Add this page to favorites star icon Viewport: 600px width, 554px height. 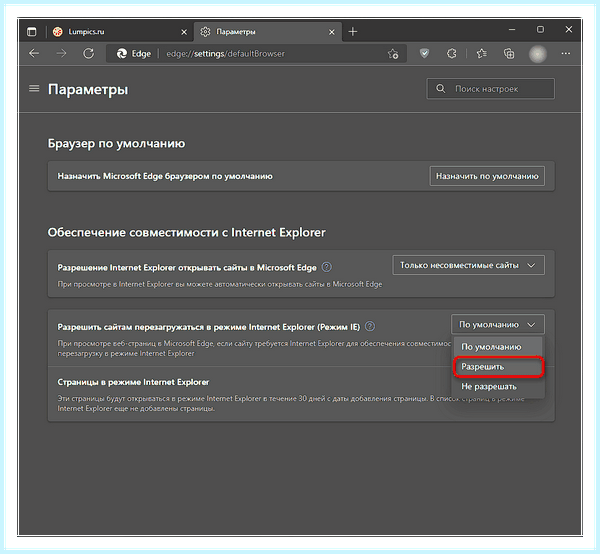(x=393, y=54)
